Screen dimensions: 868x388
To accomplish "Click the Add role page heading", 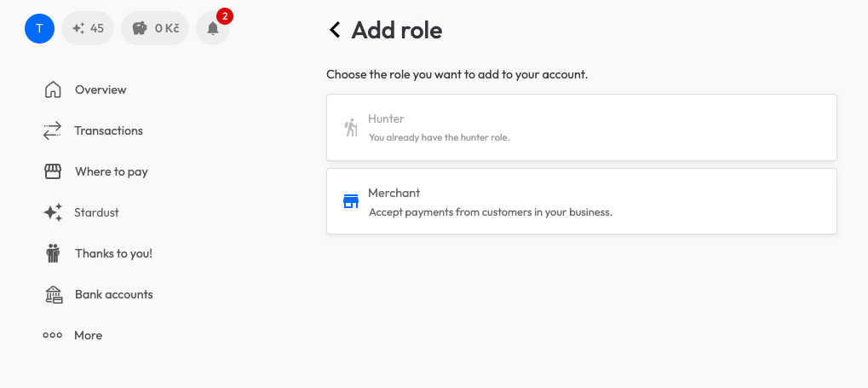I will click(x=396, y=30).
